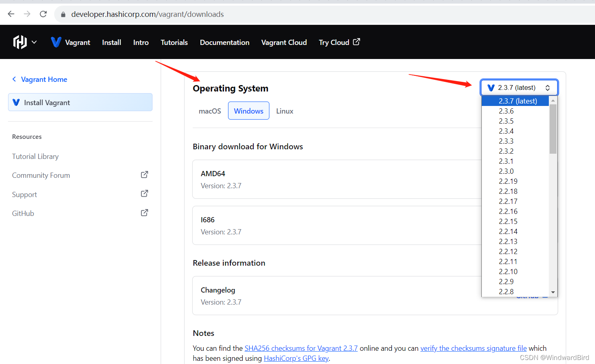The image size is (595, 364).
Task: Click the GitHub external link icon
Action: click(145, 213)
